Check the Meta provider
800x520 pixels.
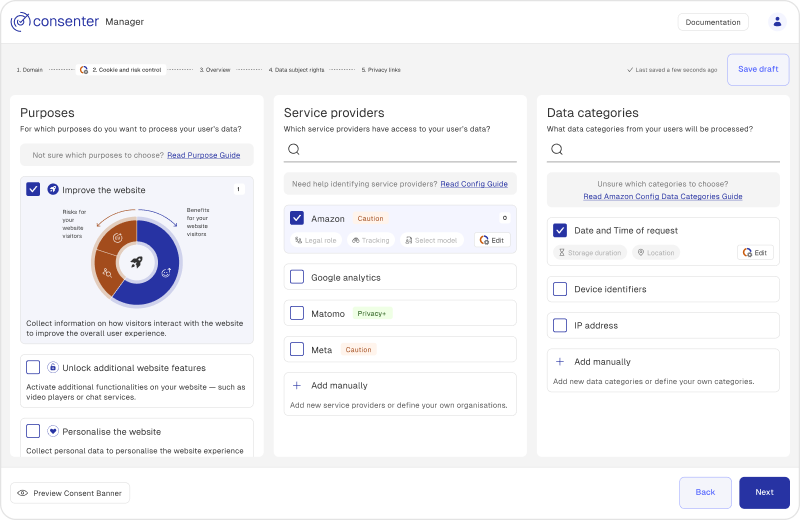pyautogui.click(x=297, y=350)
